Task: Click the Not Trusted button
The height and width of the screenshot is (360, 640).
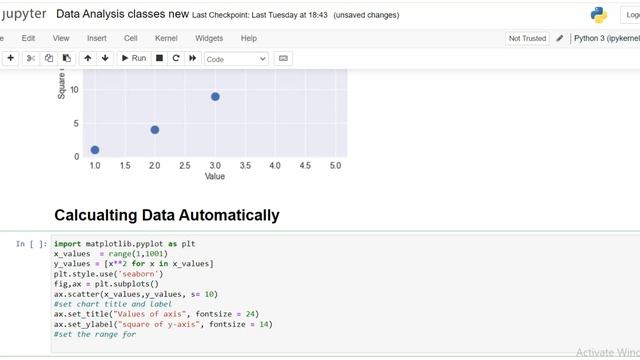Action: tap(527, 38)
